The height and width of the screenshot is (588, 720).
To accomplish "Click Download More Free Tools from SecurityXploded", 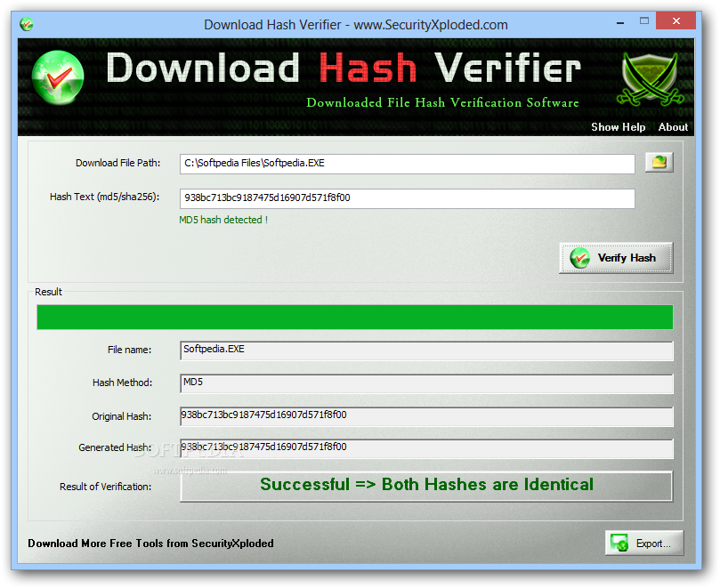I will click(150, 544).
